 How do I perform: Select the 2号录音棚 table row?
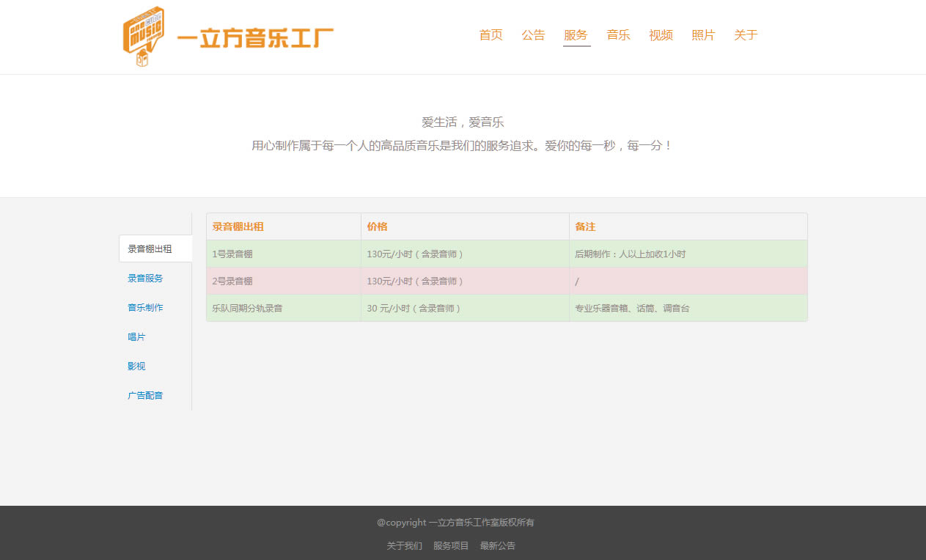point(506,281)
